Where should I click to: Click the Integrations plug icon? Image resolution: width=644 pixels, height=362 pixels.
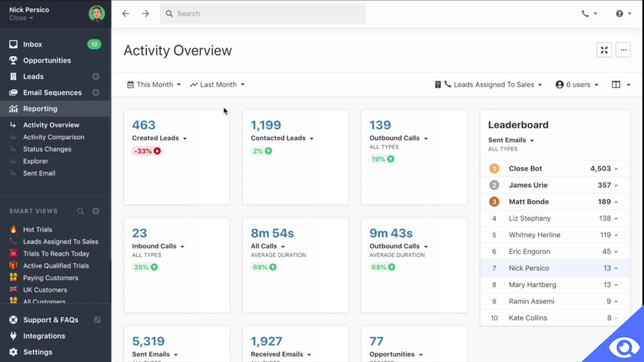13,336
